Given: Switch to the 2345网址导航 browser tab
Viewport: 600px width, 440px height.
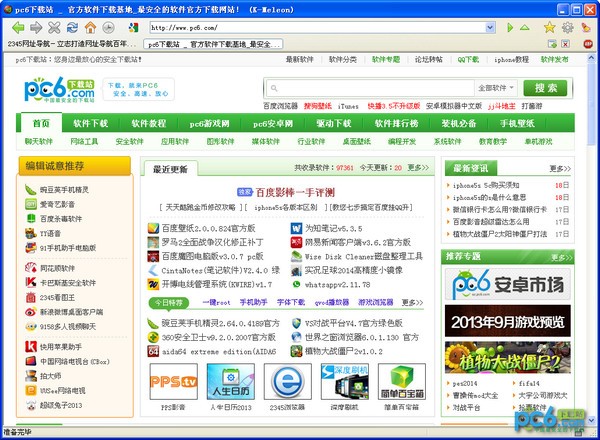Looking at the screenshot, I should tap(70, 44).
